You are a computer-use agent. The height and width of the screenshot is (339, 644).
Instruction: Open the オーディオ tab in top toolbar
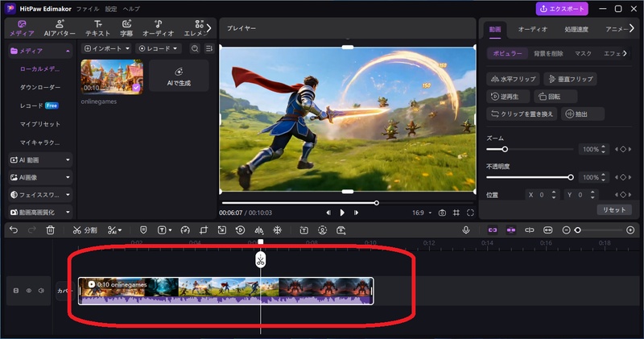tap(158, 28)
